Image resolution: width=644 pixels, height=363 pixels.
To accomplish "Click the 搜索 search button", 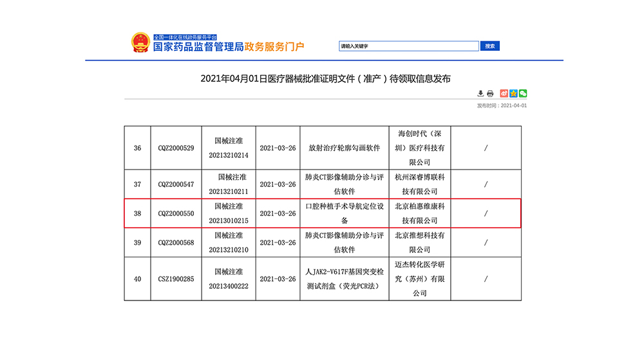I will point(490,46).
